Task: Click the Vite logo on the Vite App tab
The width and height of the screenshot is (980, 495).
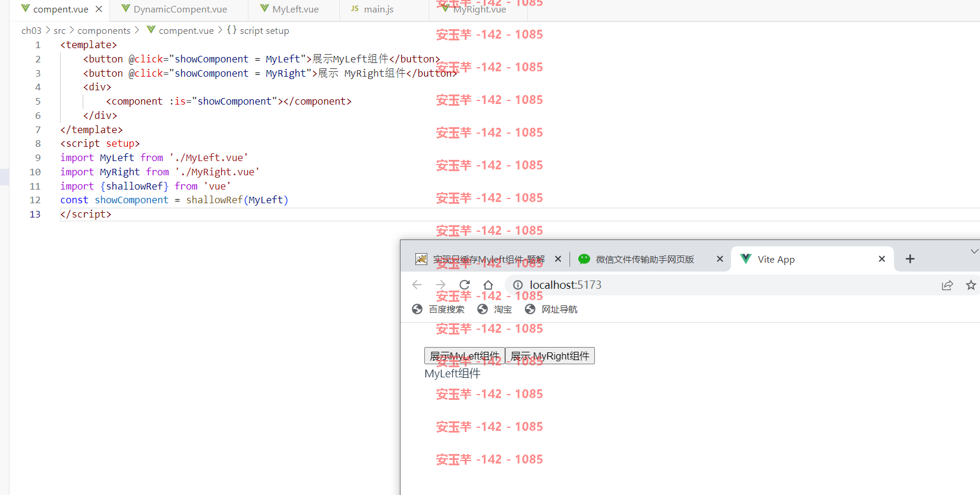Action: [x=746, y=258]
